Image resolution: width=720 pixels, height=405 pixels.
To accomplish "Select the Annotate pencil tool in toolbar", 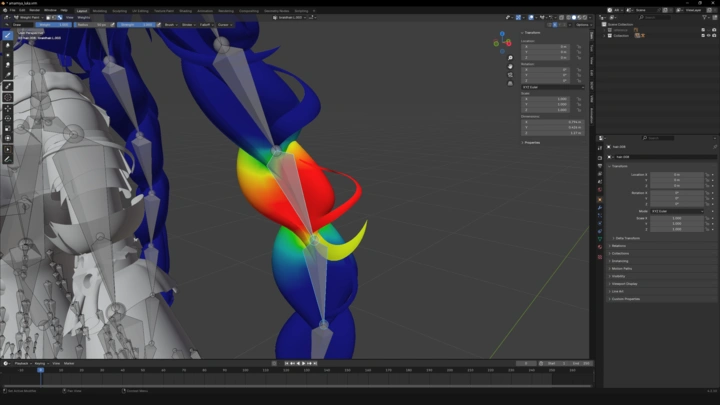I will click(x=7, y=159).
